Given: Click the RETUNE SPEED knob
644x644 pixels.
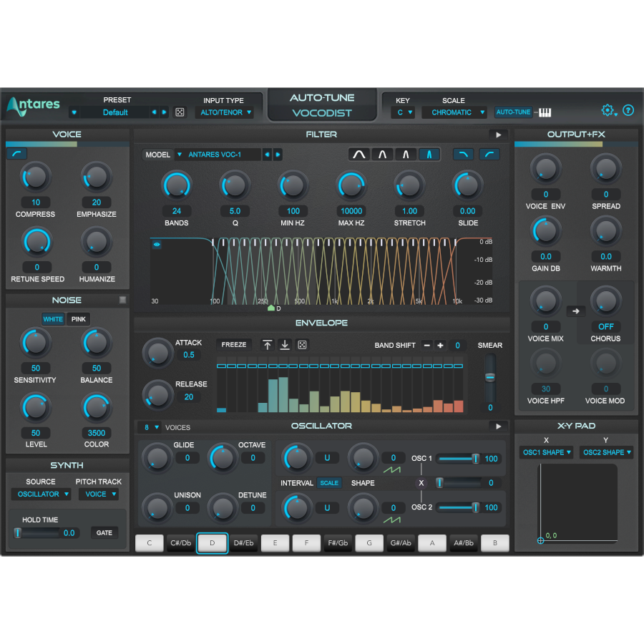Looking at the screenshot, I should coord(36,242).
